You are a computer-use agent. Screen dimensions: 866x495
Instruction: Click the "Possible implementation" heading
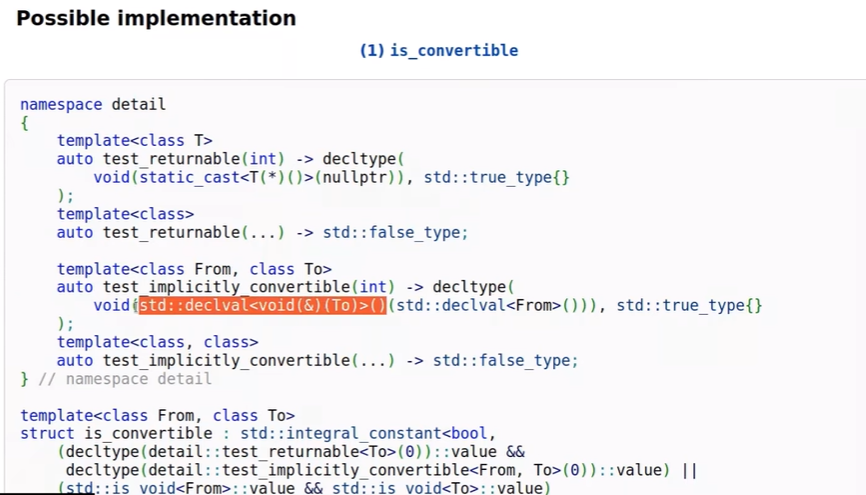click(x=156, y=18)
